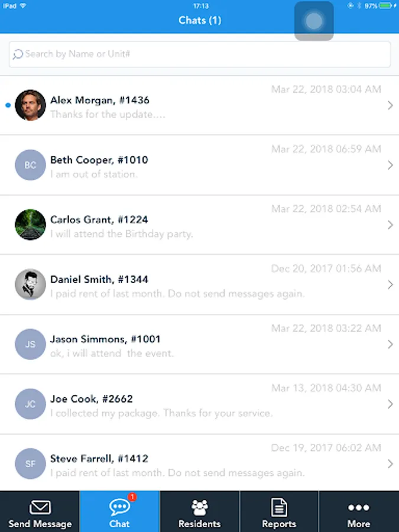Focus the Search by Name or Unit# field
The image size is (399, 532).
point(200,54)
